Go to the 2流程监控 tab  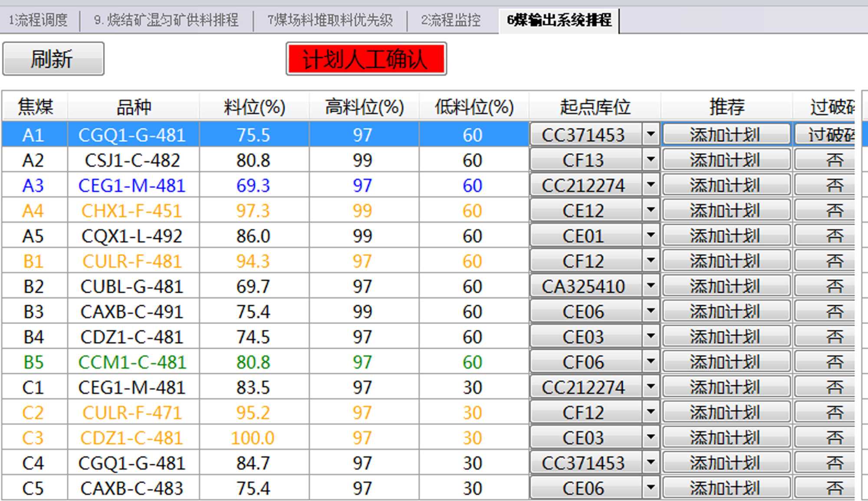coord(450,20)
